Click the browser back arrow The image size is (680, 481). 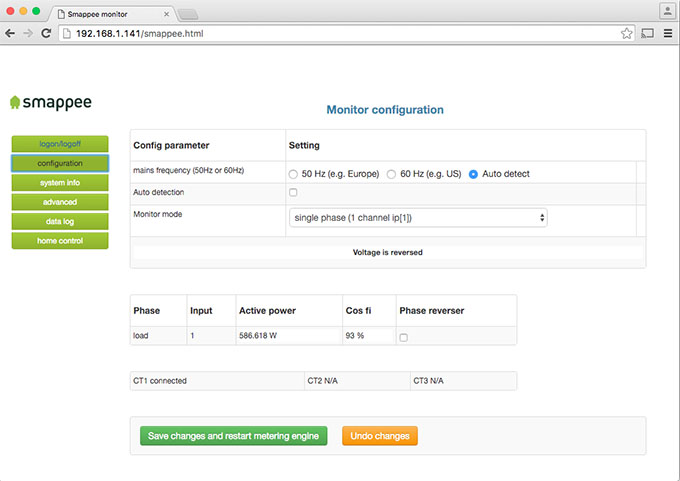pos(11,33)
